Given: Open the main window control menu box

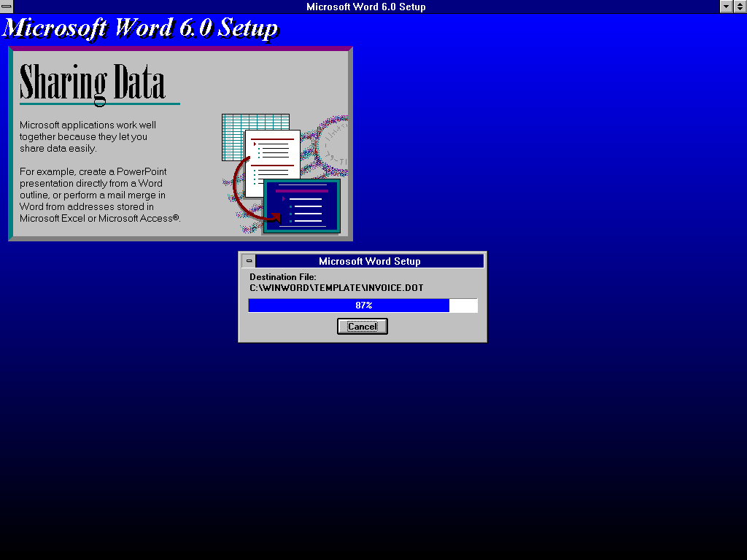Looking at the screenshot, I should tap(7, 7).
